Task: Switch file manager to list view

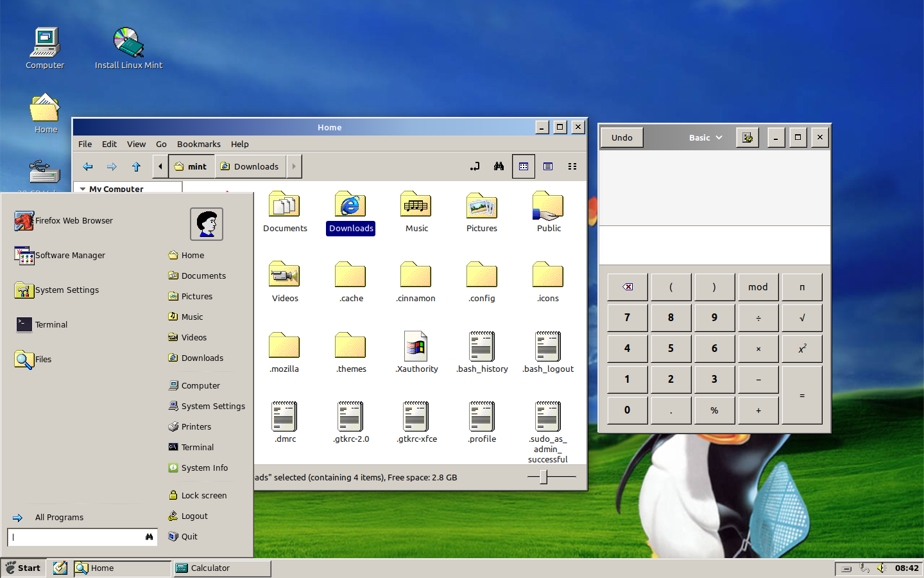Action: click(x=548, y=166)
